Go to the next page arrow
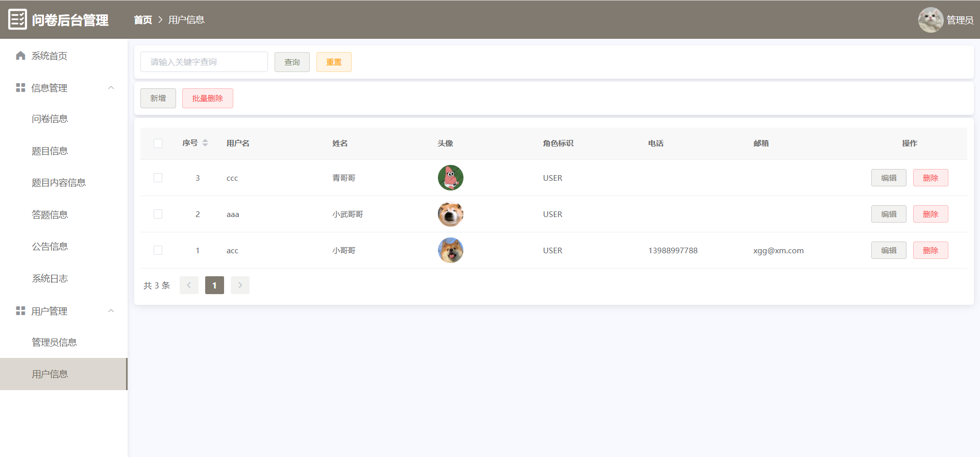The image size is (980, 457). pos(240,285)
